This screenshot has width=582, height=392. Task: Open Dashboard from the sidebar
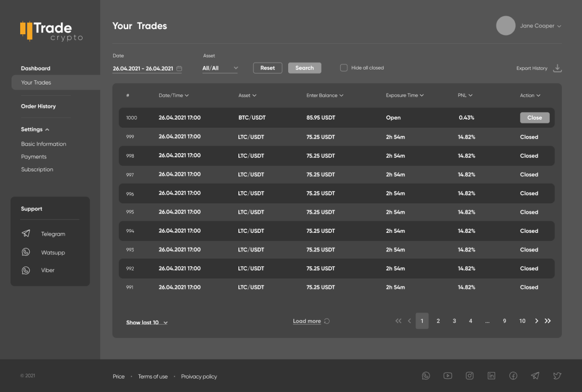click(x=35, y=69)
